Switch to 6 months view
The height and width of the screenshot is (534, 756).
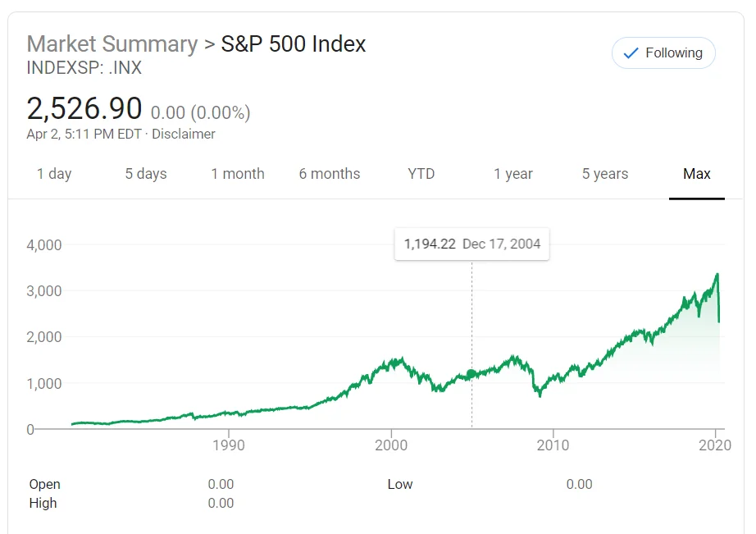coord(330,174)
